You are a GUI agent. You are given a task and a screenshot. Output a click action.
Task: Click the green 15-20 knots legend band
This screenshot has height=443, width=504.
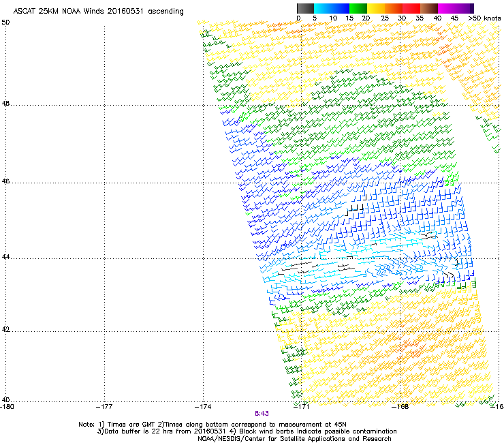[x=358, y=8]
